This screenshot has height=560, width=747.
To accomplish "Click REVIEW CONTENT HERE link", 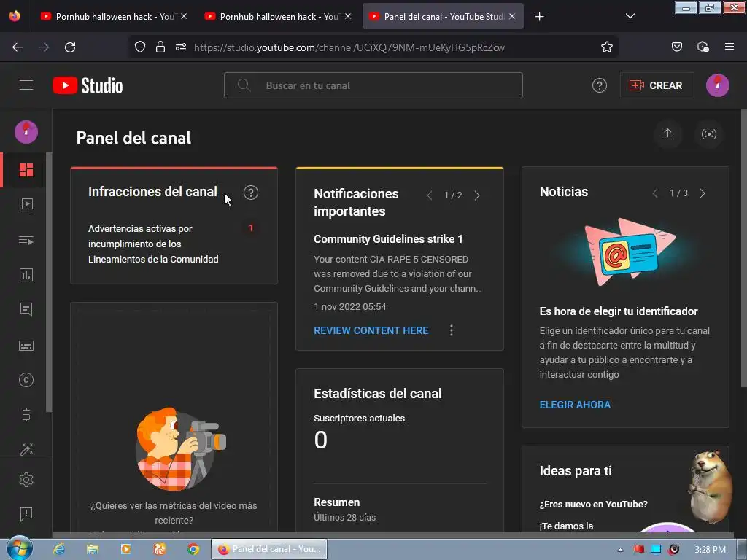I will pyautogui.click(x=371, y=330).
